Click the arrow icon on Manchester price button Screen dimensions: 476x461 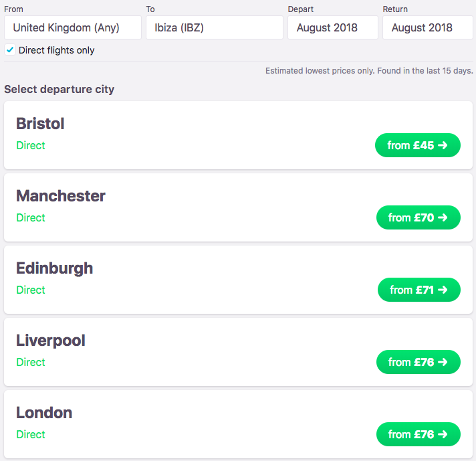tap(443, 217)
